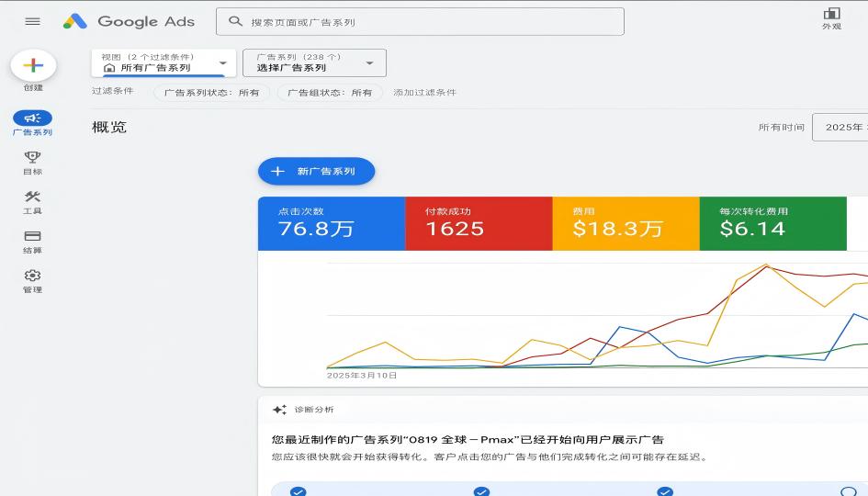Click the campaign status filter chip

pos(212,93)
